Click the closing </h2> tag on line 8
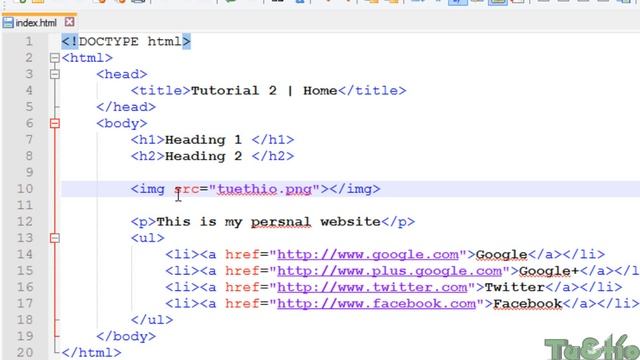This screenshot has height=360, width=640. (x=273, y=156)
